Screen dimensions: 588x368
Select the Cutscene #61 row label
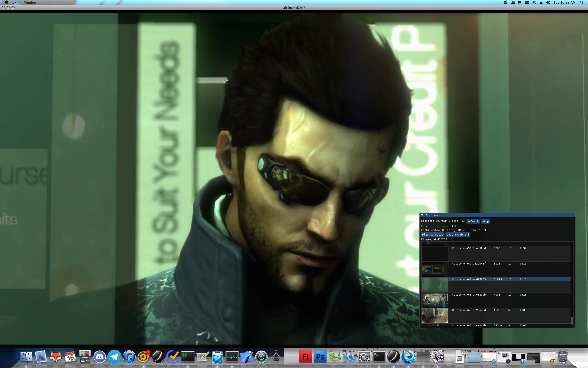[x=461, y=295]
